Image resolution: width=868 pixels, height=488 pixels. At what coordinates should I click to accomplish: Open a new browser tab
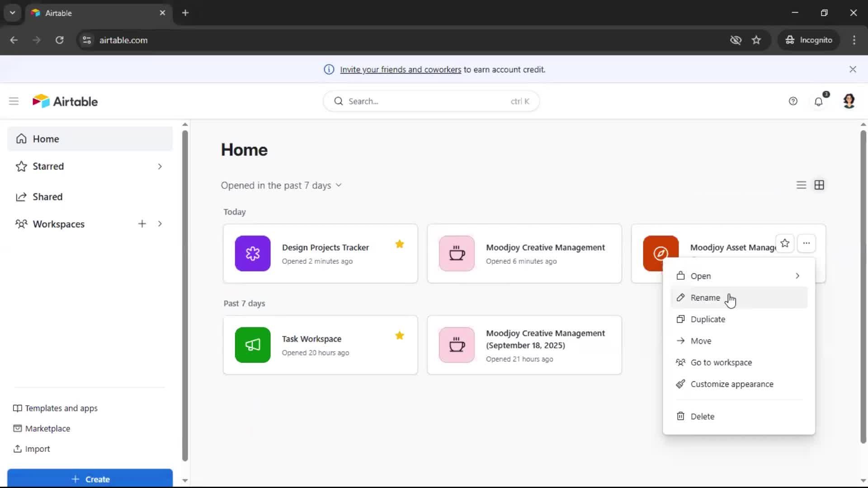(x=185, y=13)
